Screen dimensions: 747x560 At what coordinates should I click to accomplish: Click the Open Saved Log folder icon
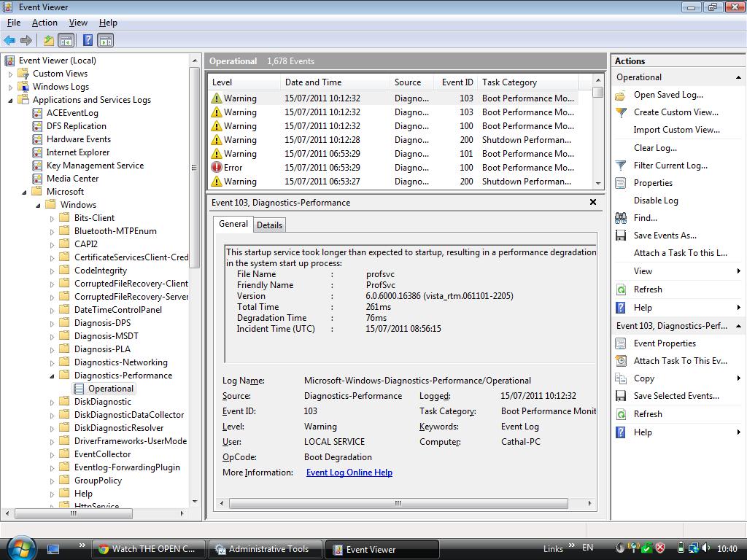click(620, 96)
